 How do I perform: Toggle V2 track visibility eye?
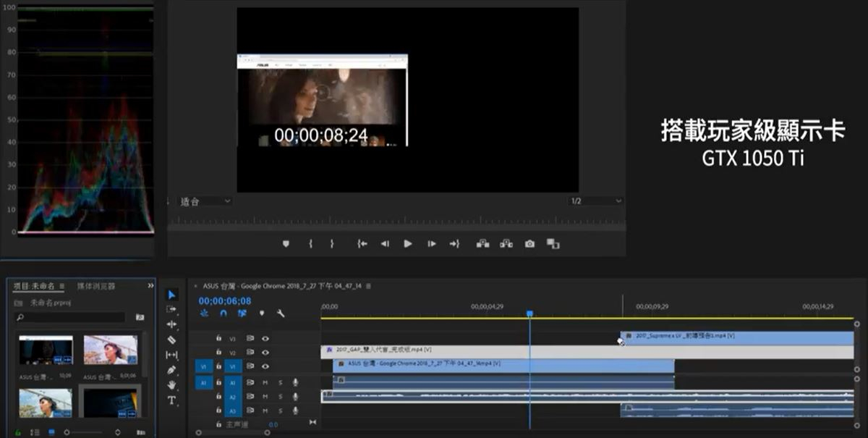[x=265, y=352]
